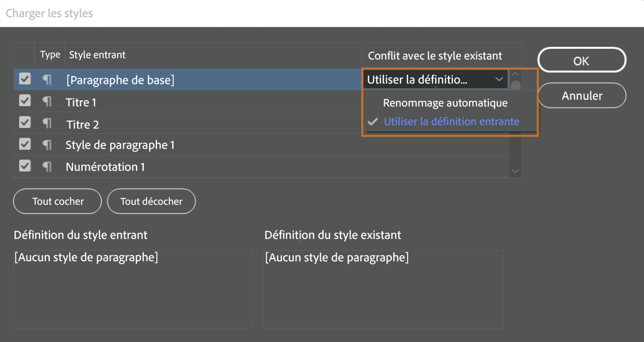Click paragraph icon beside Style de paragraphe 1

click(x=47, y=145)
